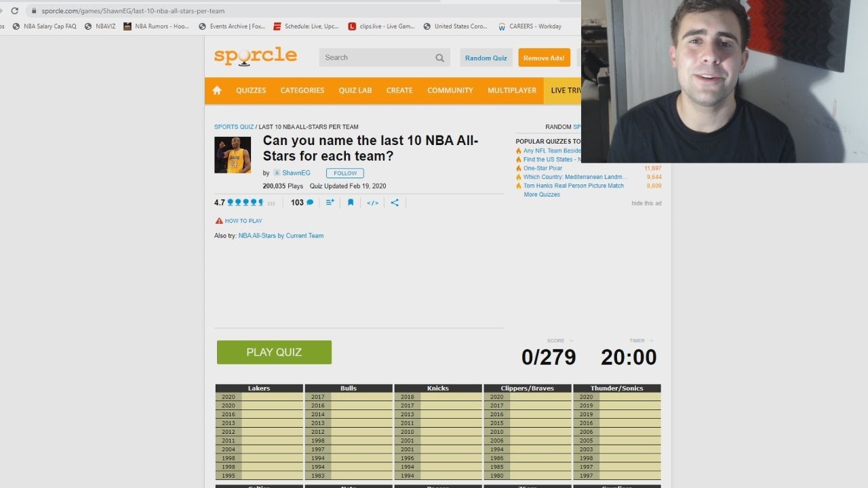Image resolution: width=868 pixels, height=488 pixels.
Task: Go to the Sporcle home icon
Action: pos(217,90)
